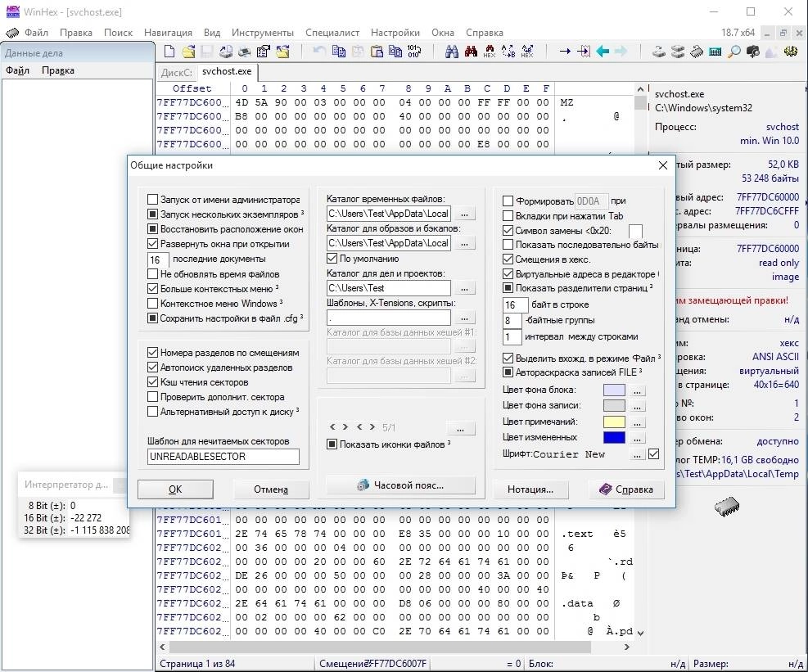The width and height of the screenshot is (808, 672).
Task: Browse images and backups folder '...' button
Action: (465, 243)
